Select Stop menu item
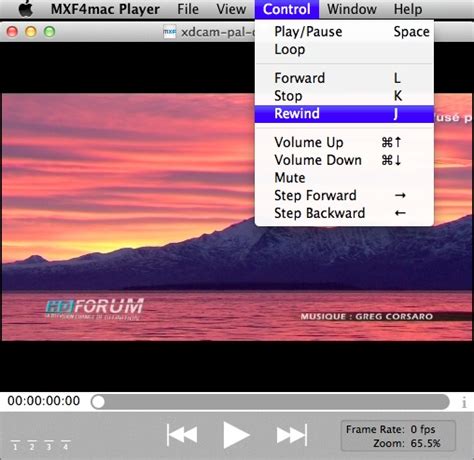The image size is (474, 460). tap(344, 96)
